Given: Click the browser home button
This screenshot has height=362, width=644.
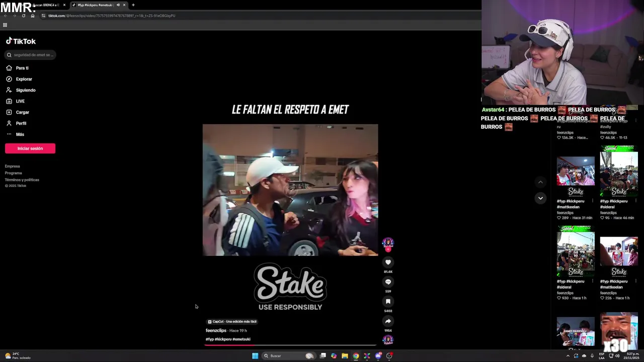Looking at the screenshot, I should pos(33,16).
